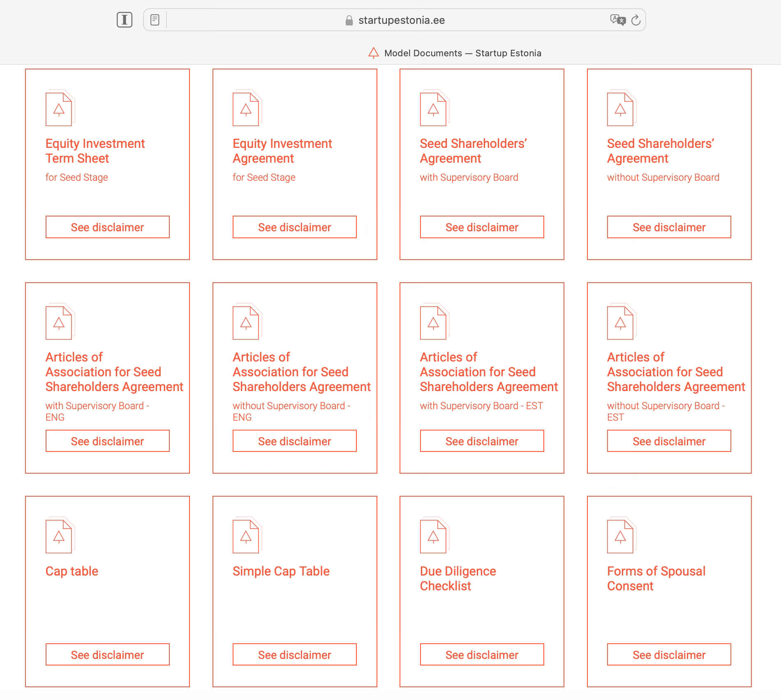Open Articles of Association title above 'without Supervisory Board - EST'

click(676, 372)
